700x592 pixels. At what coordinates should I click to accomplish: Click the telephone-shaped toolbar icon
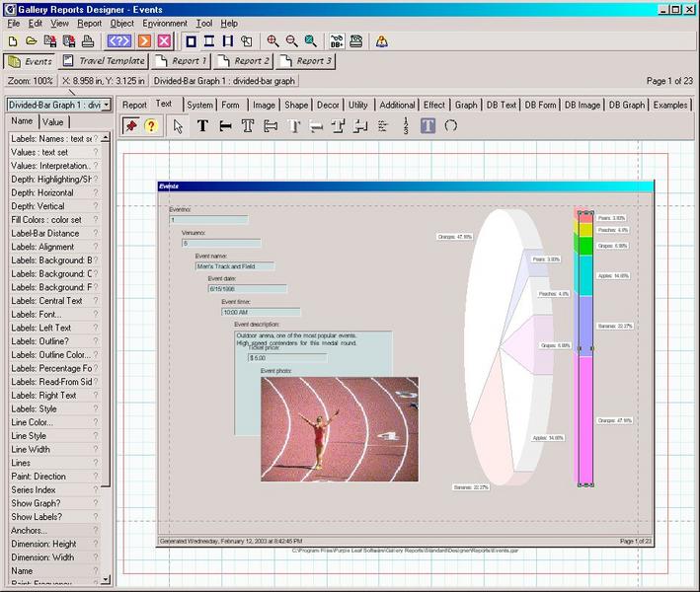tap(356, 41)
